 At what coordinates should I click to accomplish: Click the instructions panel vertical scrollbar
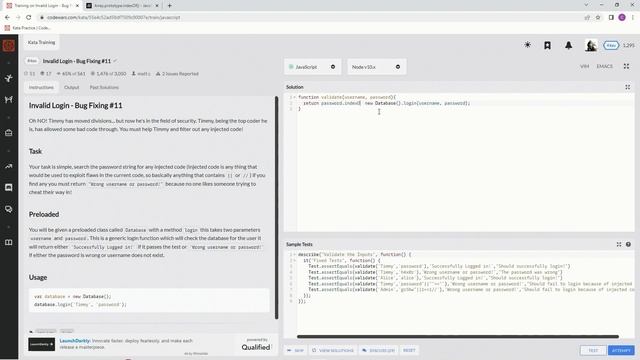[x=276, y=208]
